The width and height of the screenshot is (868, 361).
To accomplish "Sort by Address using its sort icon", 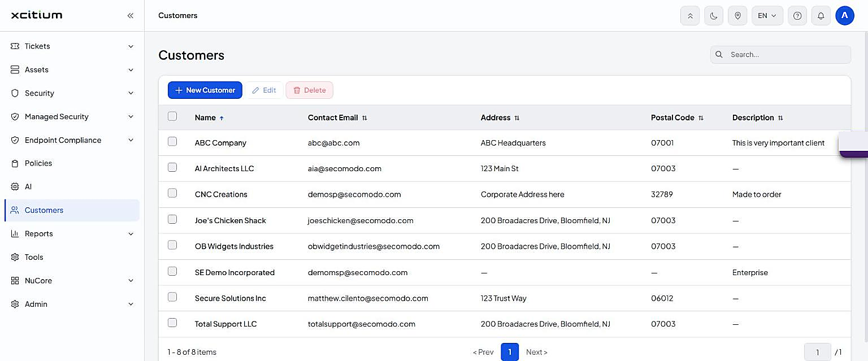I will tap(517, 118).
